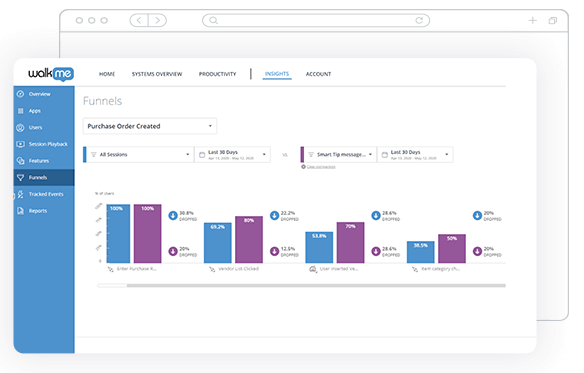Go to the Account tab
584x373 pixels.
[x=318, y=74]
